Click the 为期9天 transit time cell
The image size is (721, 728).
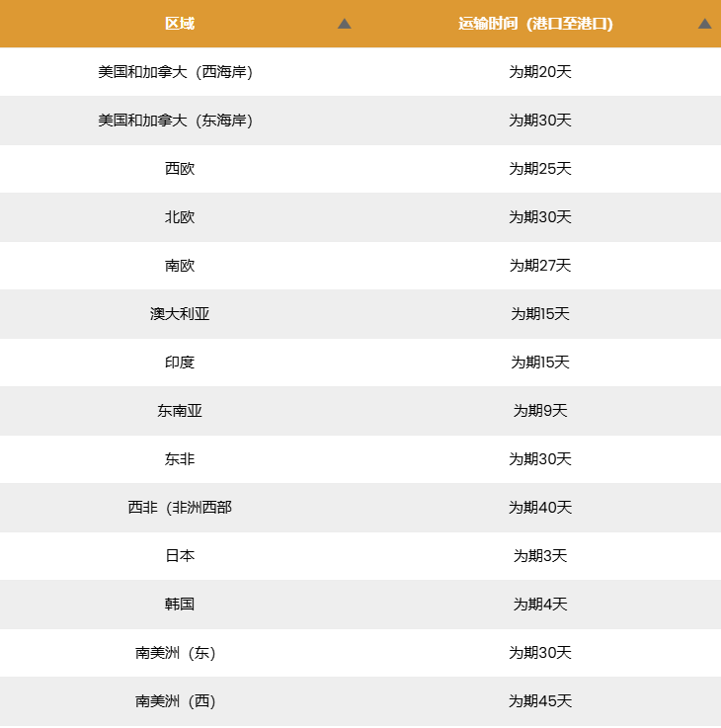(540, 411)
